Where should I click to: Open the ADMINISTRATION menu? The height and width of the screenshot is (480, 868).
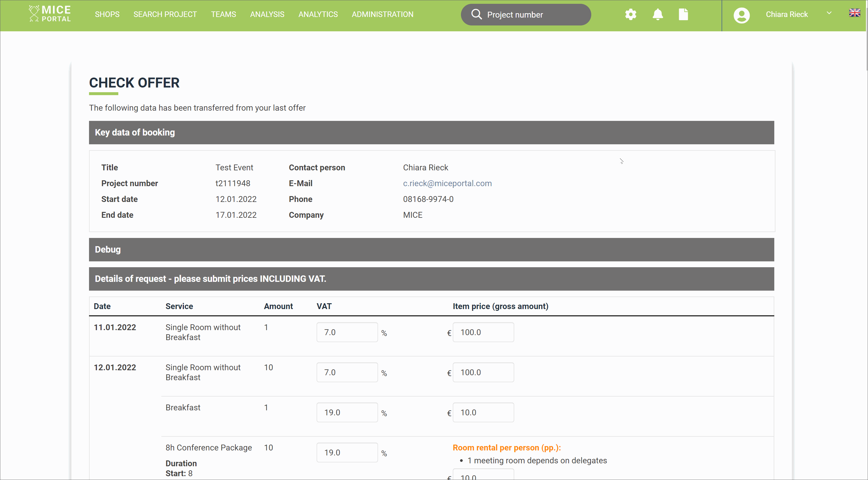pyautogui.click(x=382, y=14)
